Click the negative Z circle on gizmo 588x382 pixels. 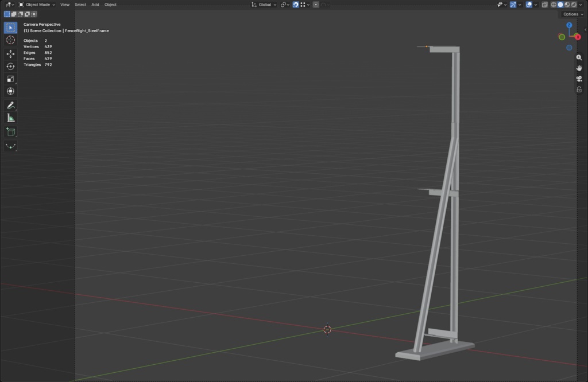pos(569,48)
